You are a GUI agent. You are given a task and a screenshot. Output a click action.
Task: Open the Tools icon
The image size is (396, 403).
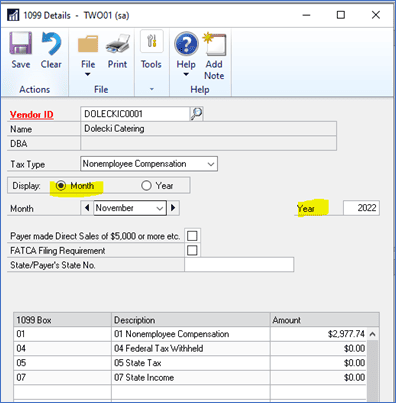[x=152, y=41]
